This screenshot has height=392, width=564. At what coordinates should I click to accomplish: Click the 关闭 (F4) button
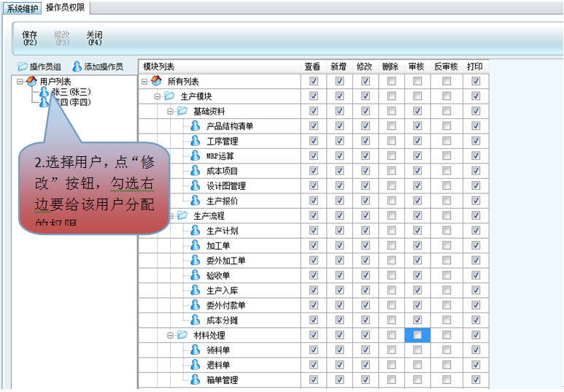point(94,38)
